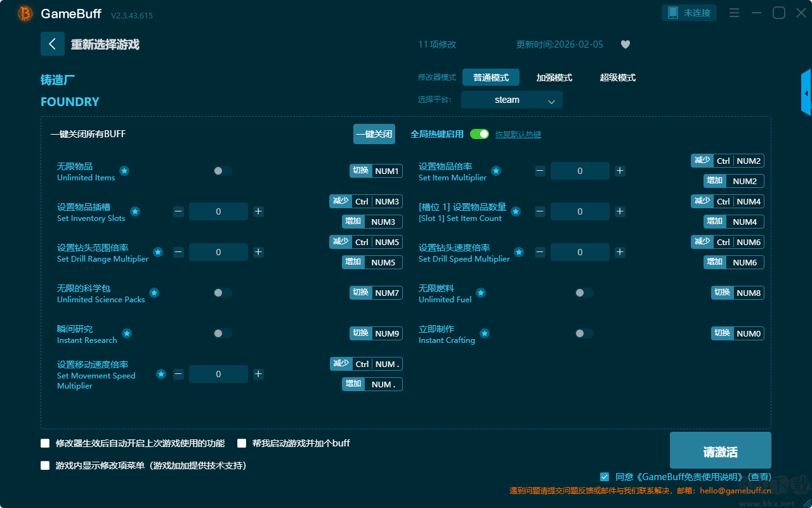Select the 超级模式 mode tab
This screenshot has height=508, width=812.
[618, 77]
